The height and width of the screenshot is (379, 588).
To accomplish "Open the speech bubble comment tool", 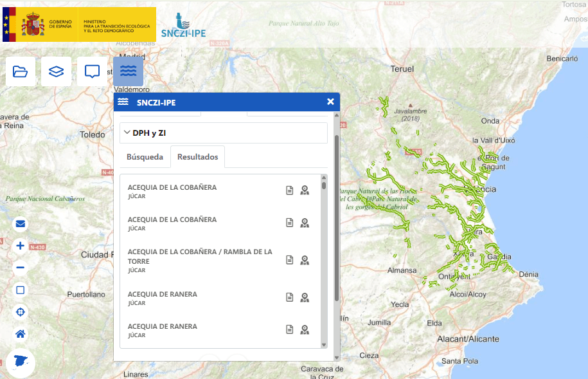I will click(x=92, y=71).
